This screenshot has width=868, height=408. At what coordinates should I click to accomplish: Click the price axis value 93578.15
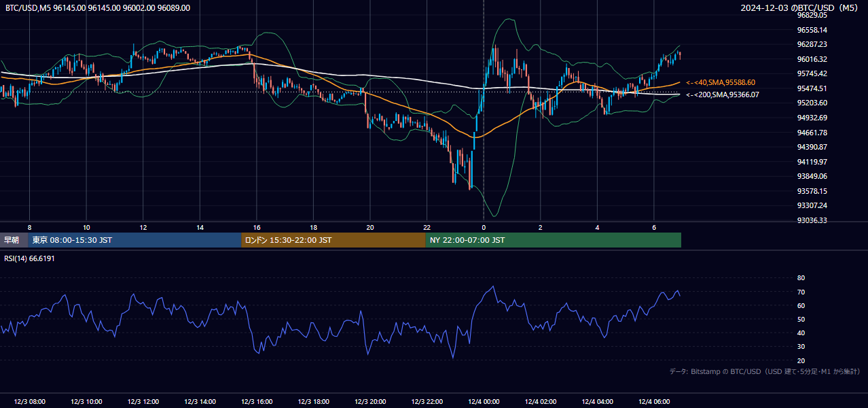[812, 191]
